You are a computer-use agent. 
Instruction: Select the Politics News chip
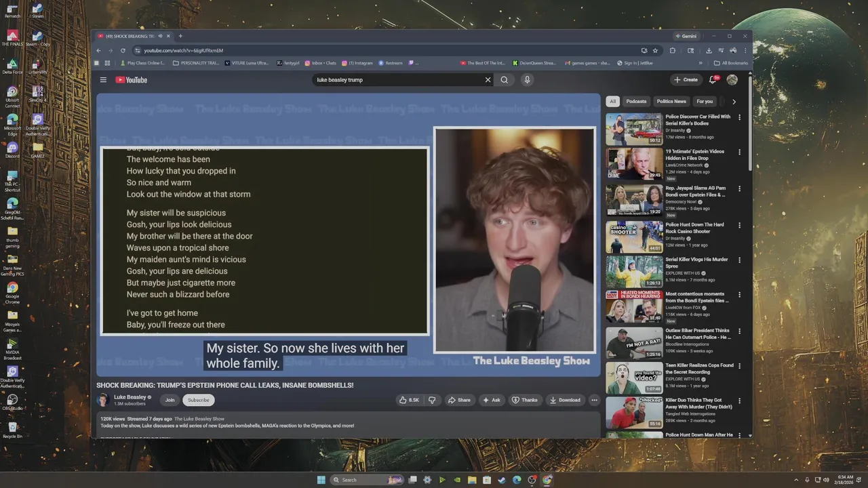click(x=671, y=102)
